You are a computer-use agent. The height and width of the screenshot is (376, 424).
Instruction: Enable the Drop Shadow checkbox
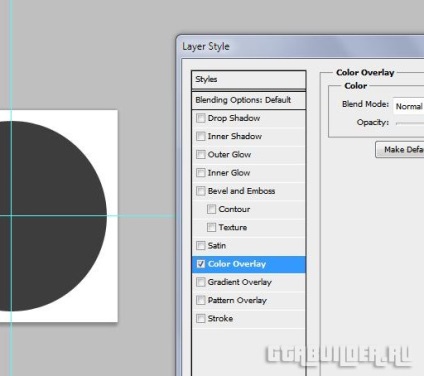201,118
